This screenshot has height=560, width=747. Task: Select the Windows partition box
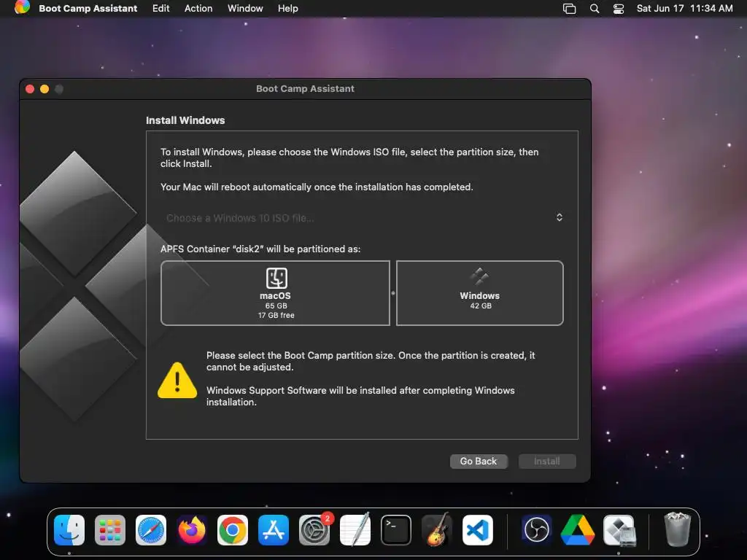[480, 293]
